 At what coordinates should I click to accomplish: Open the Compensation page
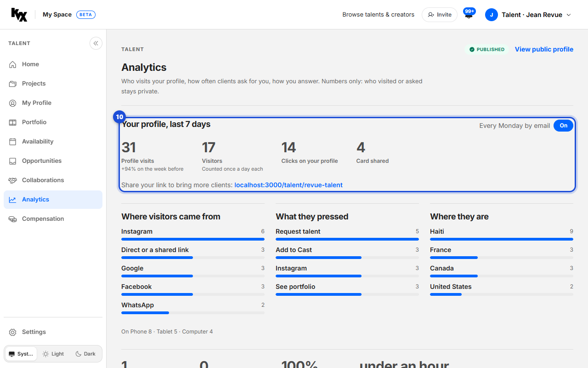(53, 219)
